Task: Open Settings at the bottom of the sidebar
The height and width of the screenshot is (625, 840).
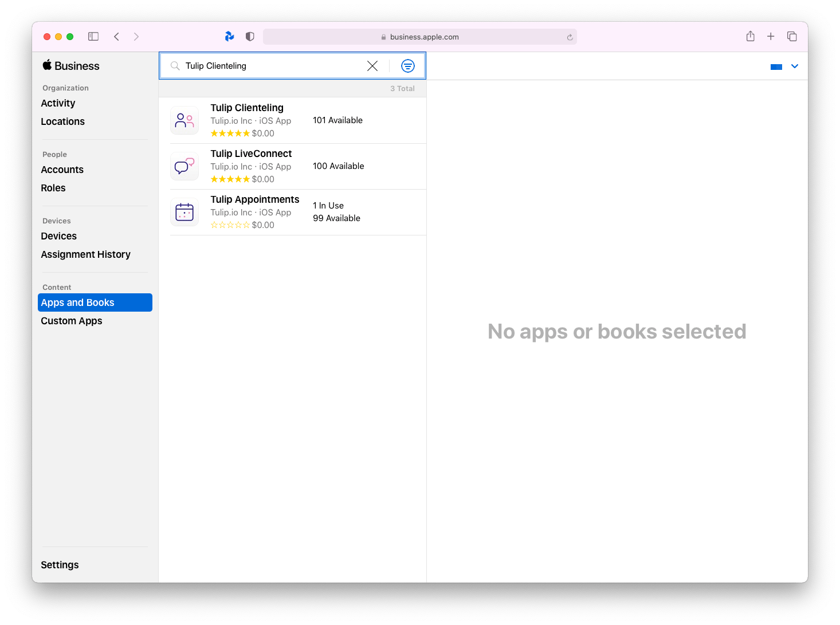Action: (60, 565)
